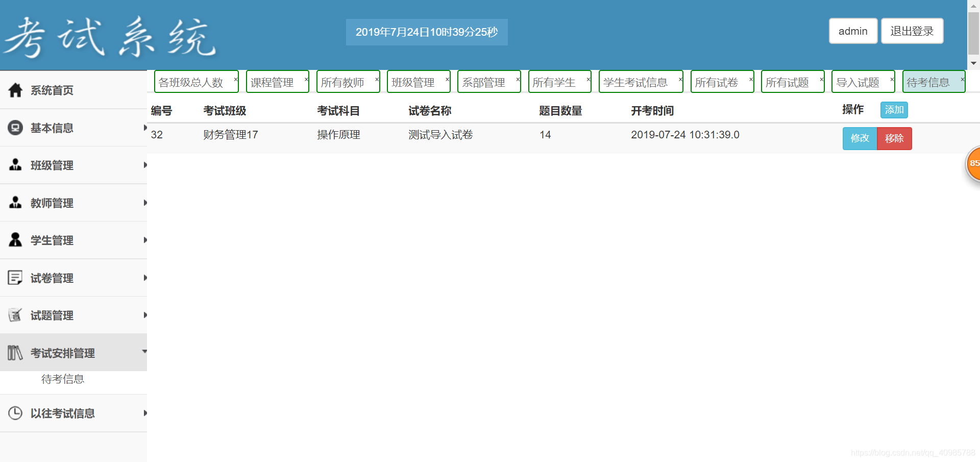The width and height of the screenshot is (980, 462).
Task: Expand the 以往考试信息 arrow
Action: click(x=145, y=413)
